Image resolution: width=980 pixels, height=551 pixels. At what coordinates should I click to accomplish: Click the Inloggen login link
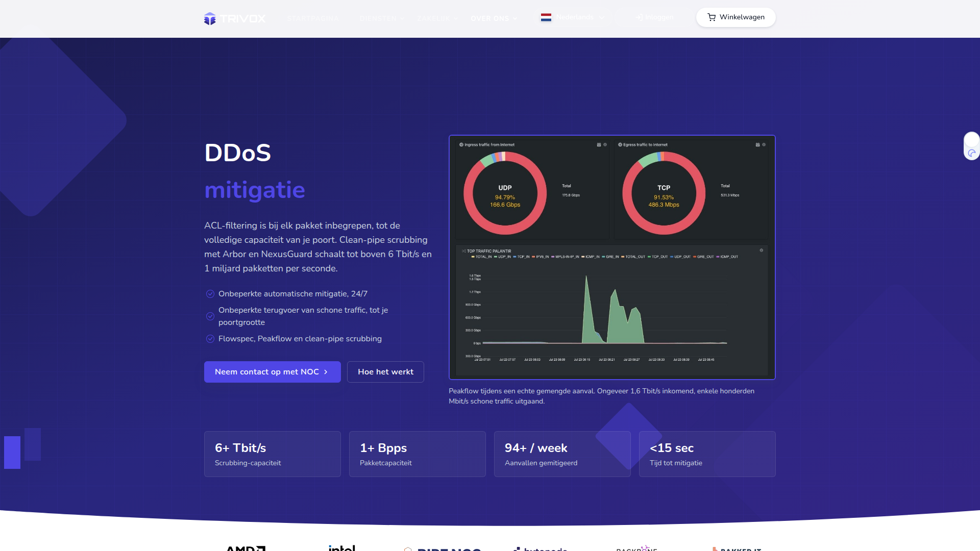(654, 17)
